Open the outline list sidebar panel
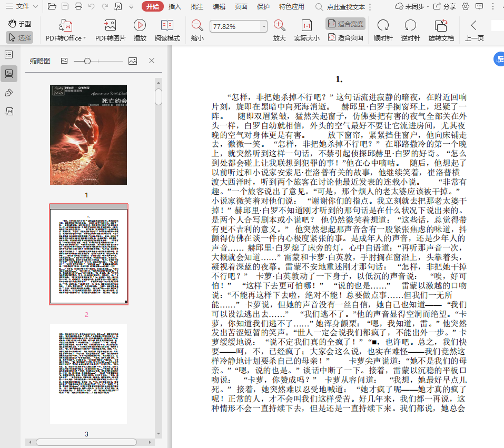Screen dimensions: 504x448 click(x=9, y=55)
